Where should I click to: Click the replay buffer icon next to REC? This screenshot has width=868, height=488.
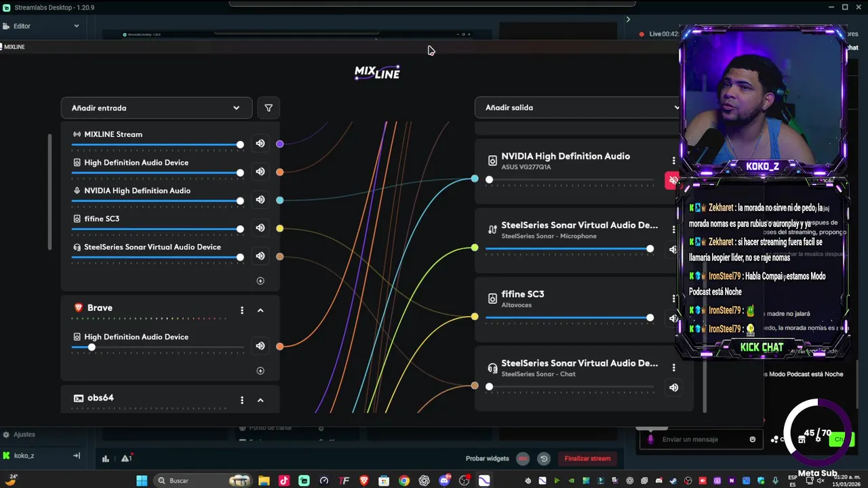[x=544, y=458]
